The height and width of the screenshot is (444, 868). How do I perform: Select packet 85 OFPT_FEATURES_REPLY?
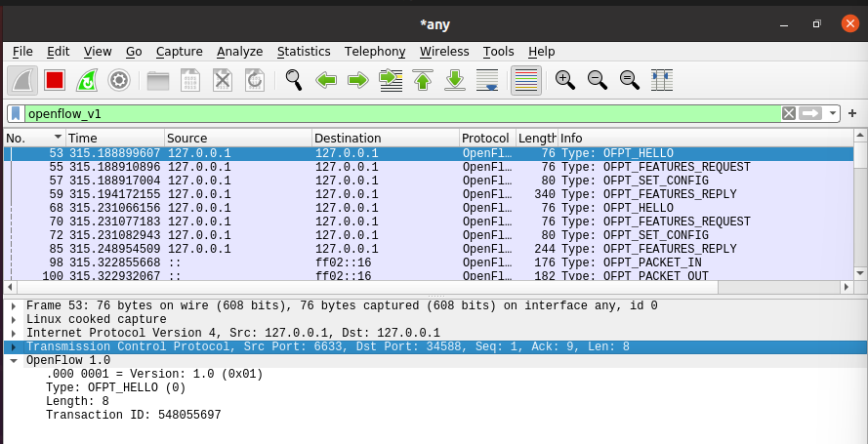point(429,249)
